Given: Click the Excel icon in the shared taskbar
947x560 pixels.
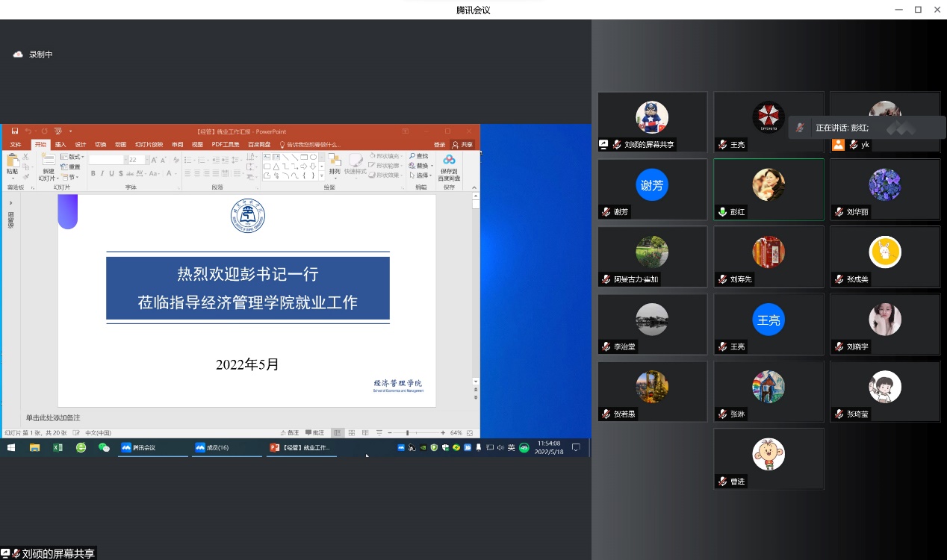Looking at the screenshot, I should (x=58, y=447).
